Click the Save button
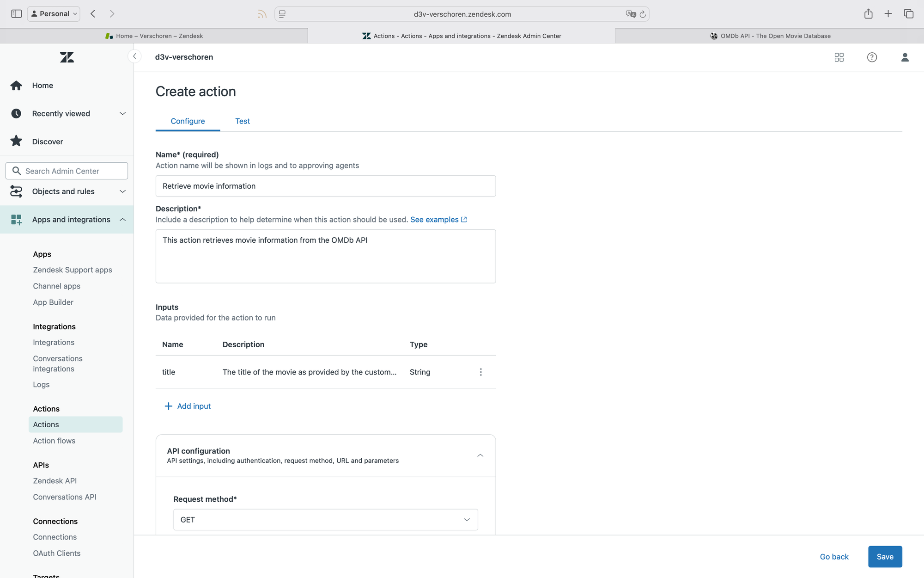The width and height of the screenshot is (924, 578). pyautogui.click(x=885, y=557)
